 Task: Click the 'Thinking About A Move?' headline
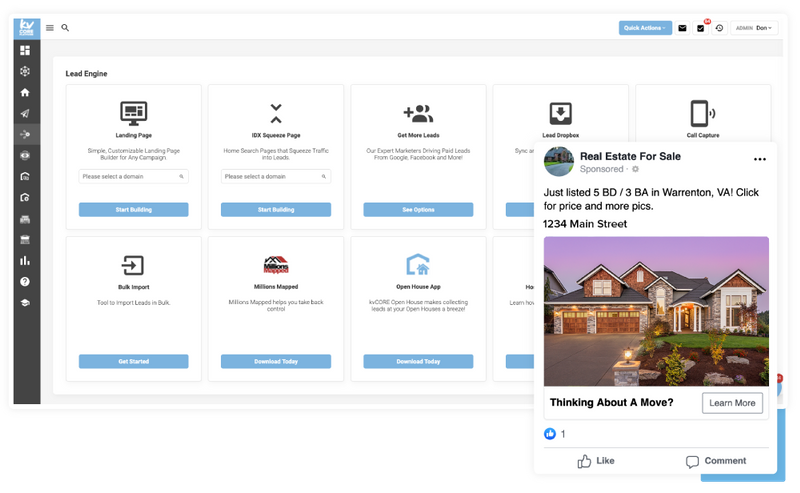point(611,403)
